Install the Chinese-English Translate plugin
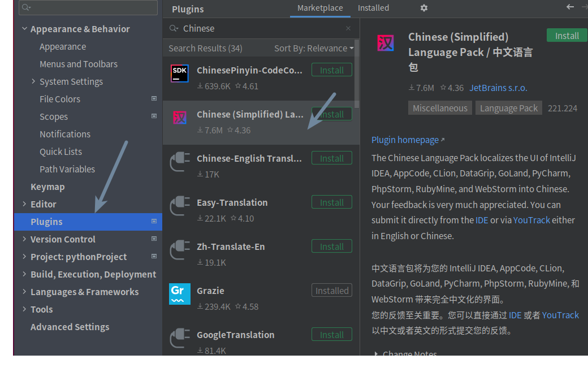Screen dimensions: 588x372 click(x=331, y=158)
